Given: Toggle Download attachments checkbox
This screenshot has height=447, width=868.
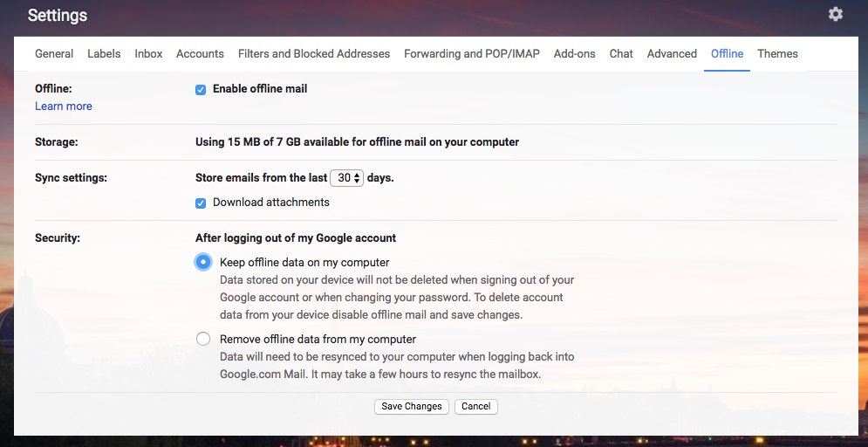Looking at the screenshot, I should pos(201,203).
